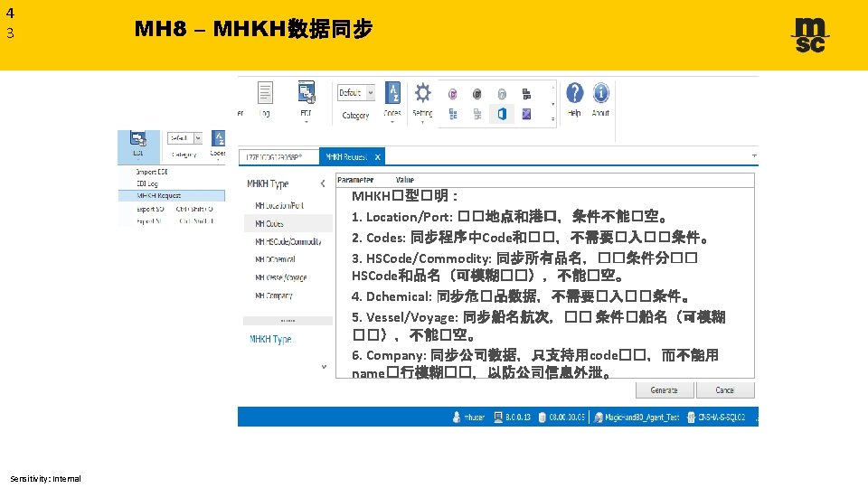Switch to the 177E1CDG129058P* document tab
The height and width of the screenshot is (488, 868).
tap(279, 157)
